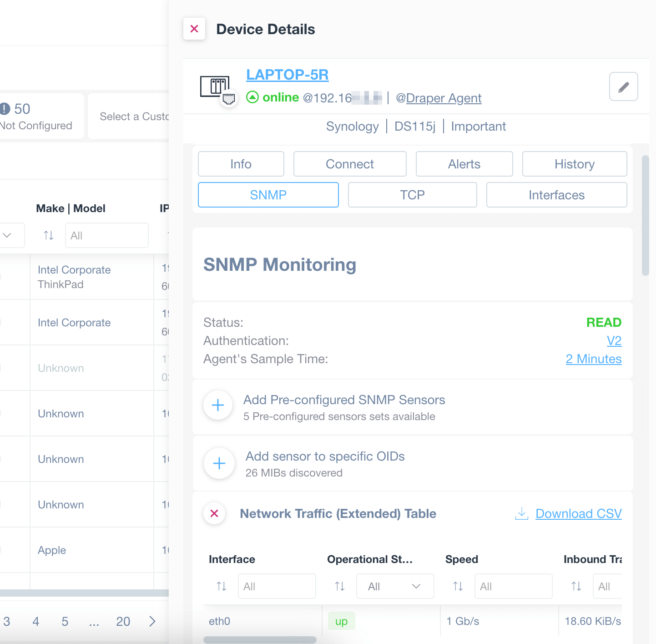
Task: Click the Speed filter field
Action: [514, 586]
